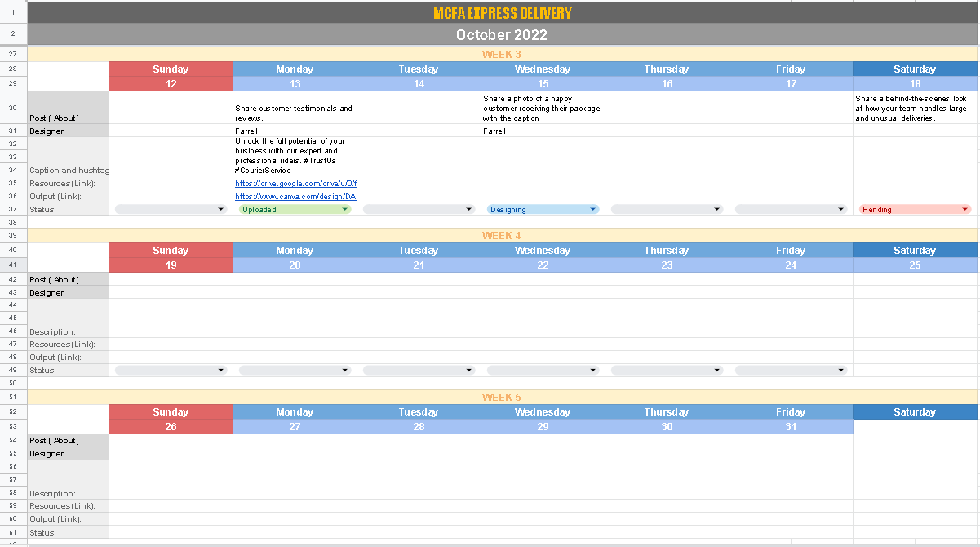The image size is (980, 547).
Task: Click the "Output (Link):" label in row 36
Action: [x=69, y=196]
